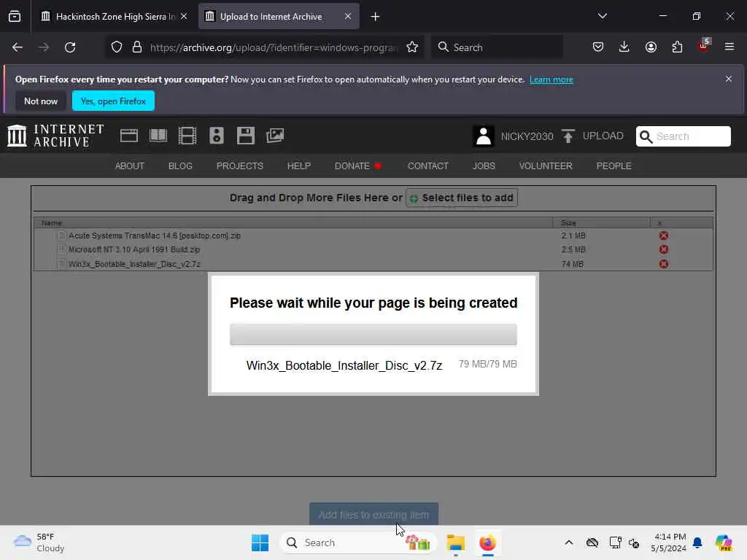Click the page creation progress bar

point(373,334)
